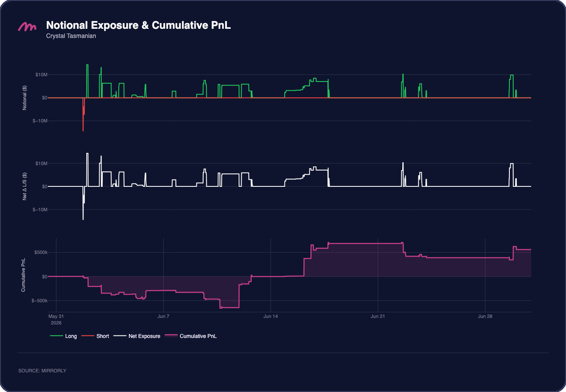Click the Net Δ L/S ($) axis title
The height and width of the screenshot is (392, 566).
point(25,186)
